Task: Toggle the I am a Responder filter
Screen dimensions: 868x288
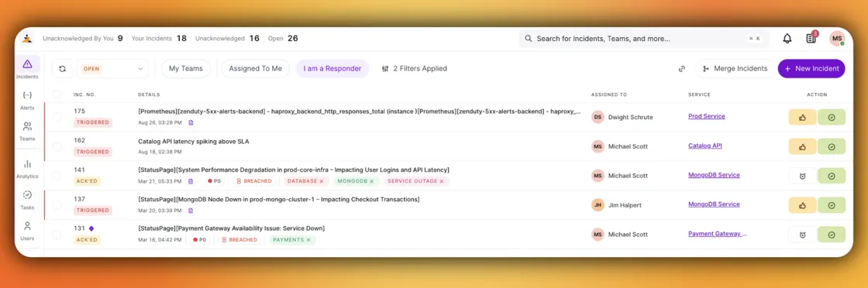Action: (x=332, y=69)
